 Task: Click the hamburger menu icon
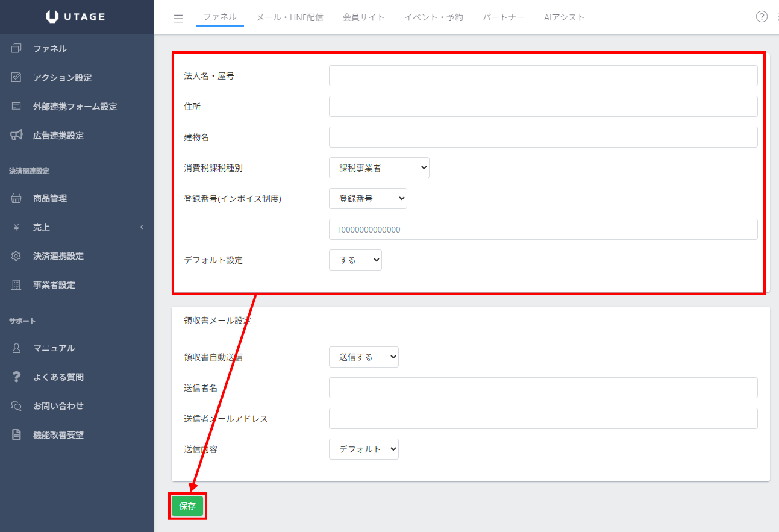(178, 18)
